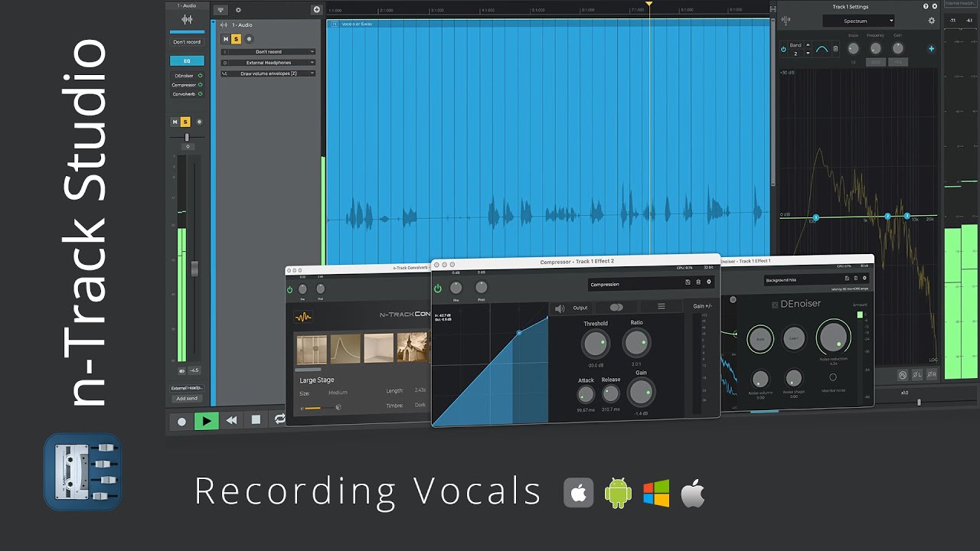The height and width of the screenshot is (551, 980).
Task: Click the Compressor Attack knob
Action: coord(586,395)
